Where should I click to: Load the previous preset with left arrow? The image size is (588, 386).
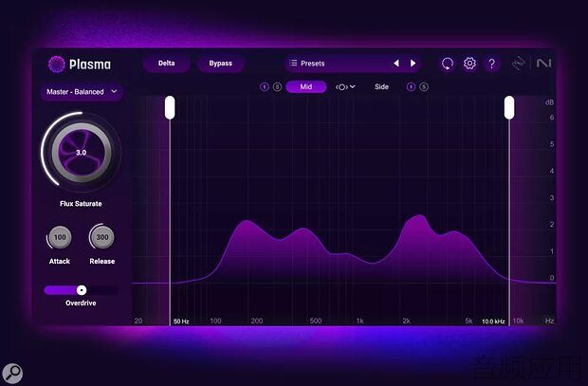click(x=396, y=63)
